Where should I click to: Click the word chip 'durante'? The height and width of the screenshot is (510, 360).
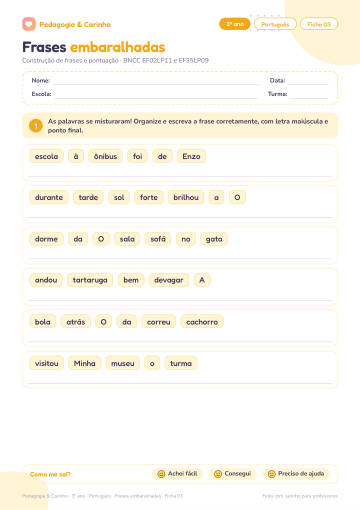coord(49,197)
